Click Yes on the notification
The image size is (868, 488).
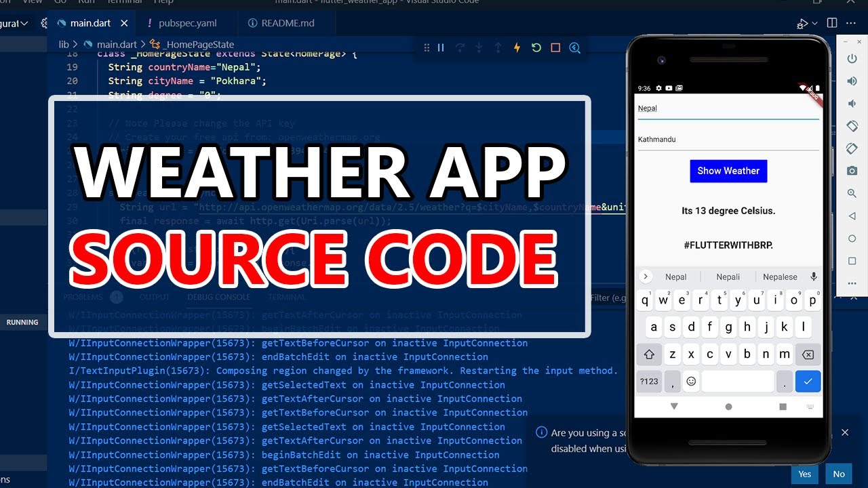click(804, 474)
